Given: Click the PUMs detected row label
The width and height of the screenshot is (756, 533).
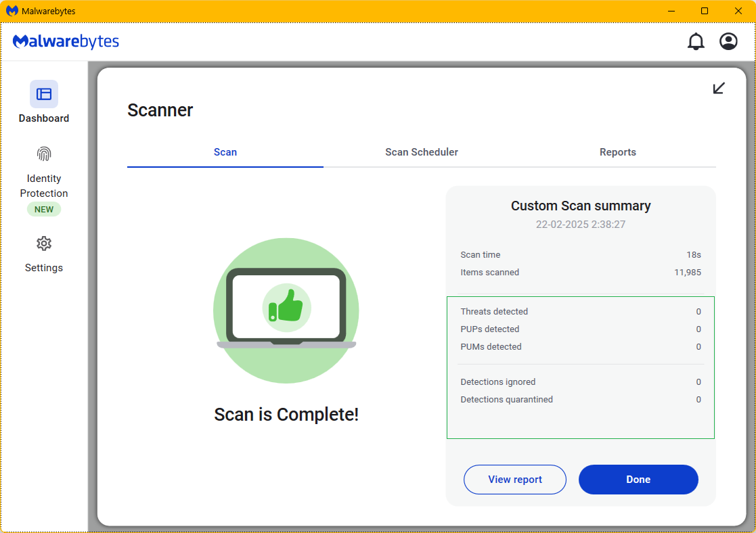Looking at the screenshot, I should coord(491,346).
